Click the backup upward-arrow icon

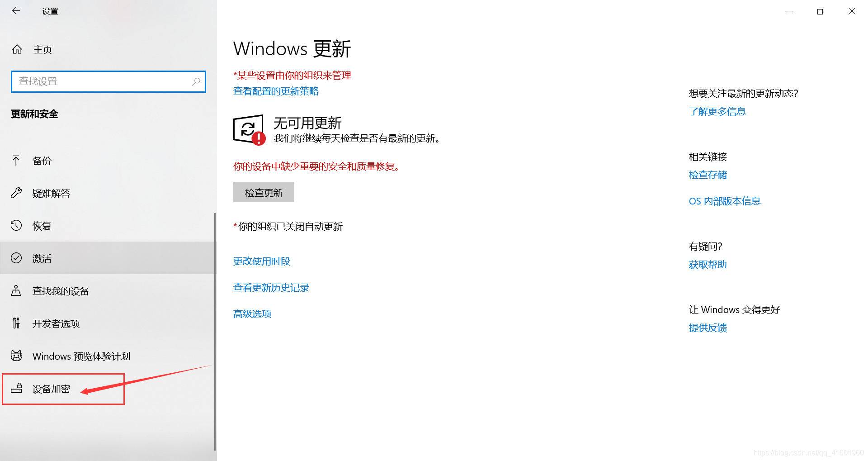click(16, 160)
